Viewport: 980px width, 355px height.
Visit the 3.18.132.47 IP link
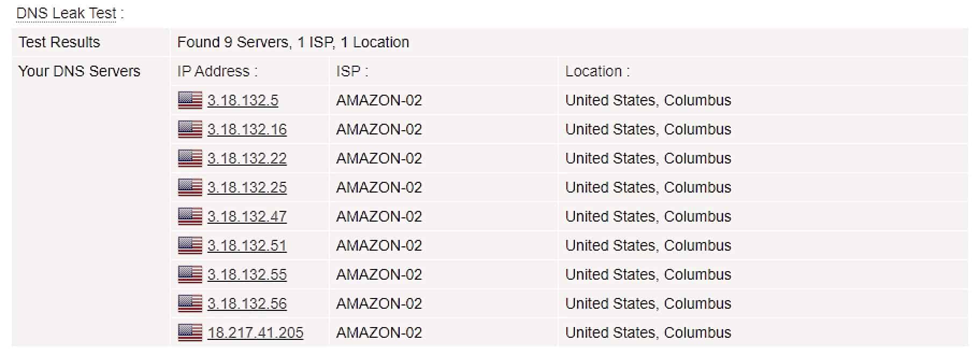click(x=247, y=217)
